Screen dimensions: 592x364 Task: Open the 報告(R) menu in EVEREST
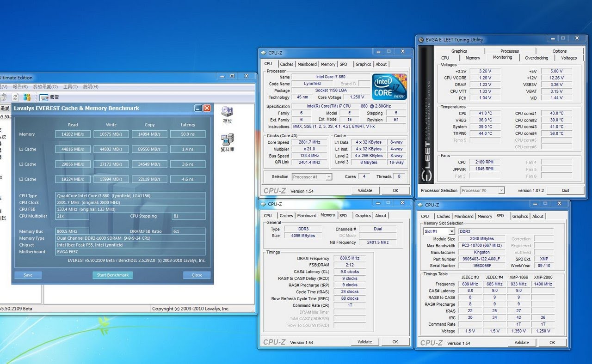tap(20, 86)
